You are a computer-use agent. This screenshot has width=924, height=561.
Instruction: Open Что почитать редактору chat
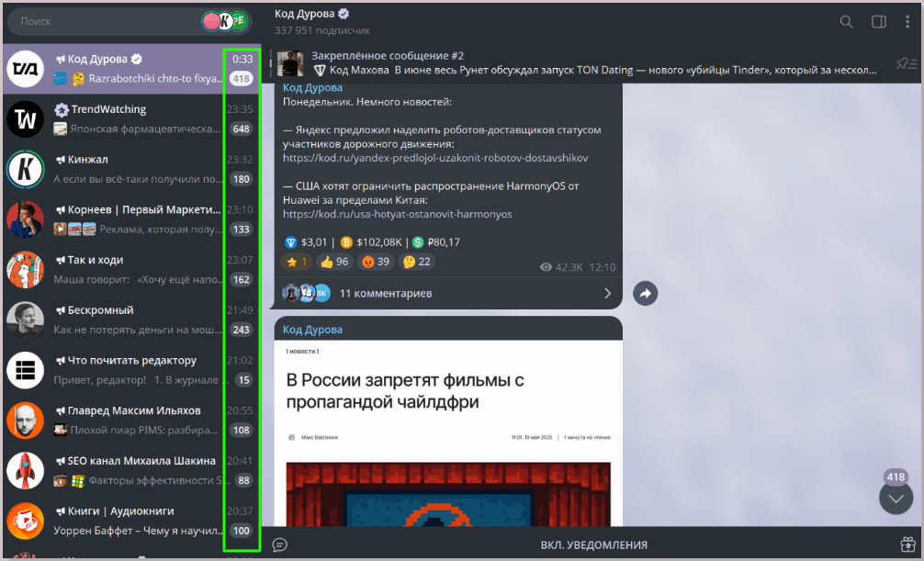pos(131,370)
